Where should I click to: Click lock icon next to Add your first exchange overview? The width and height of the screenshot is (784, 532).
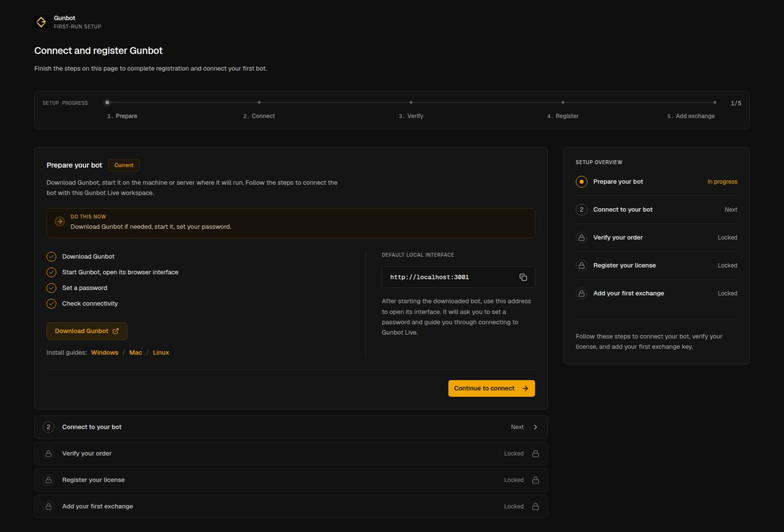pos(581,293)
